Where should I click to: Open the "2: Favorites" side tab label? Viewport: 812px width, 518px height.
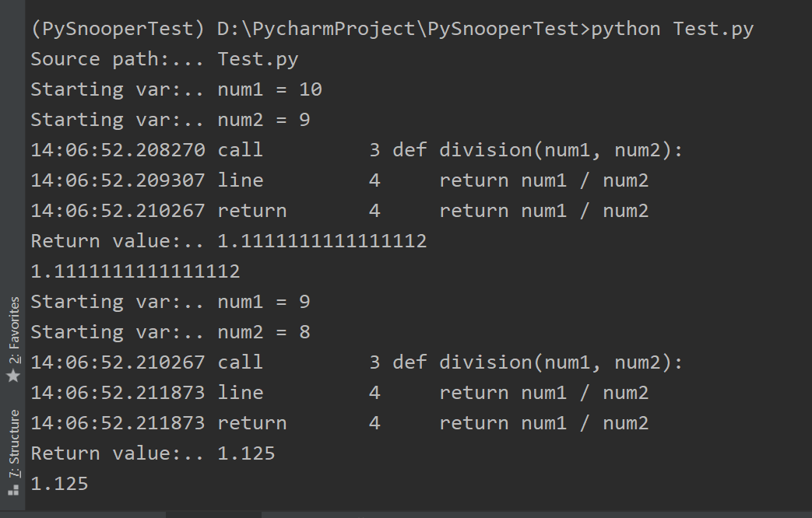coord(13,330)
